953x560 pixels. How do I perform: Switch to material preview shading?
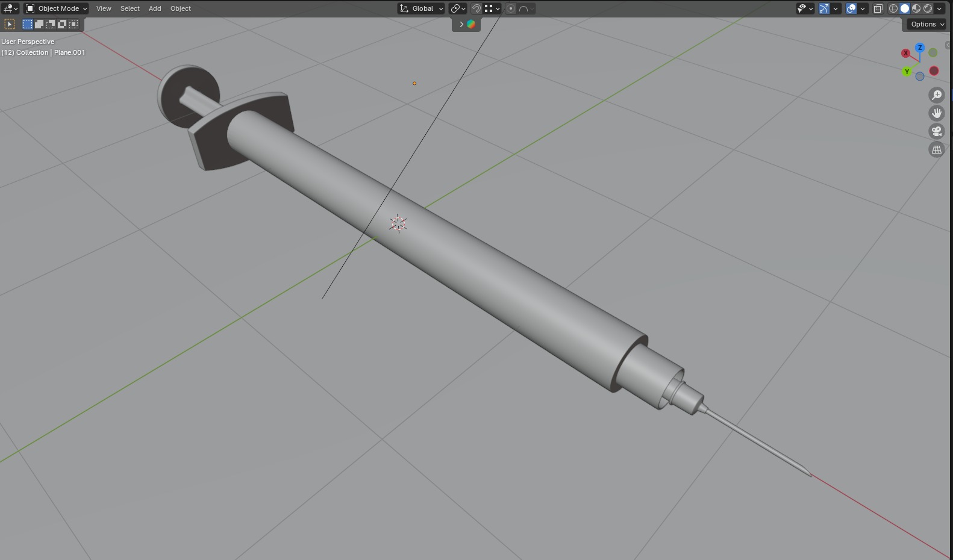(x=916, y=8)
